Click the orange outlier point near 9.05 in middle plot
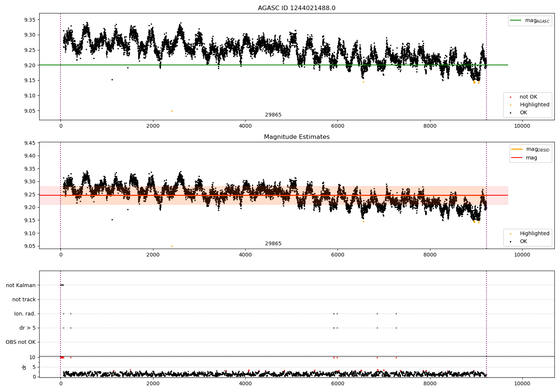The height and width of the screenshot is (392, 560). point(172,246)
